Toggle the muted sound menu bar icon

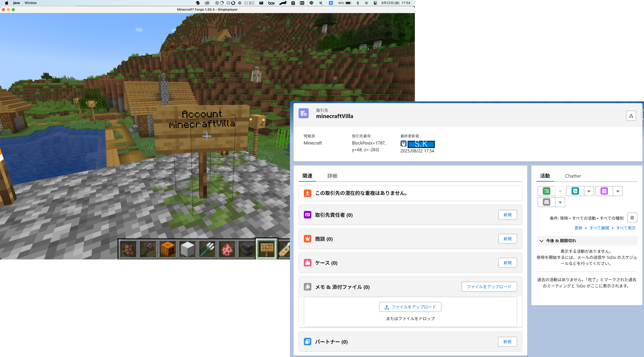321,3
